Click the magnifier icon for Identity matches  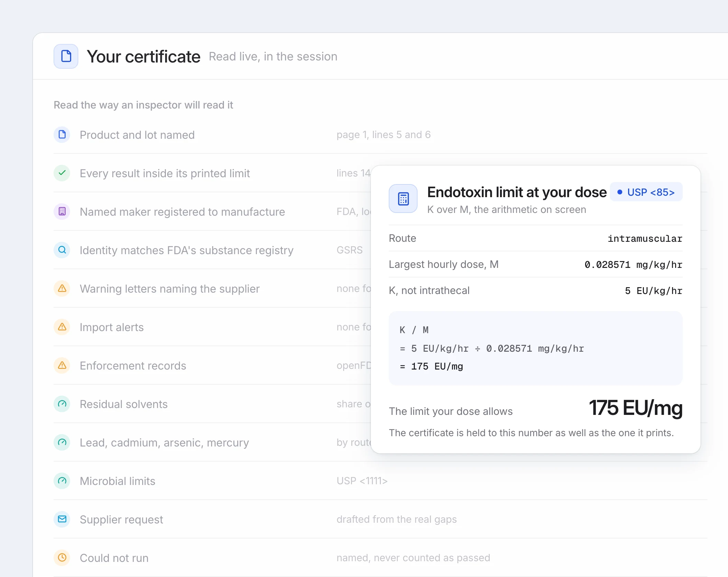tap(62, 250)
